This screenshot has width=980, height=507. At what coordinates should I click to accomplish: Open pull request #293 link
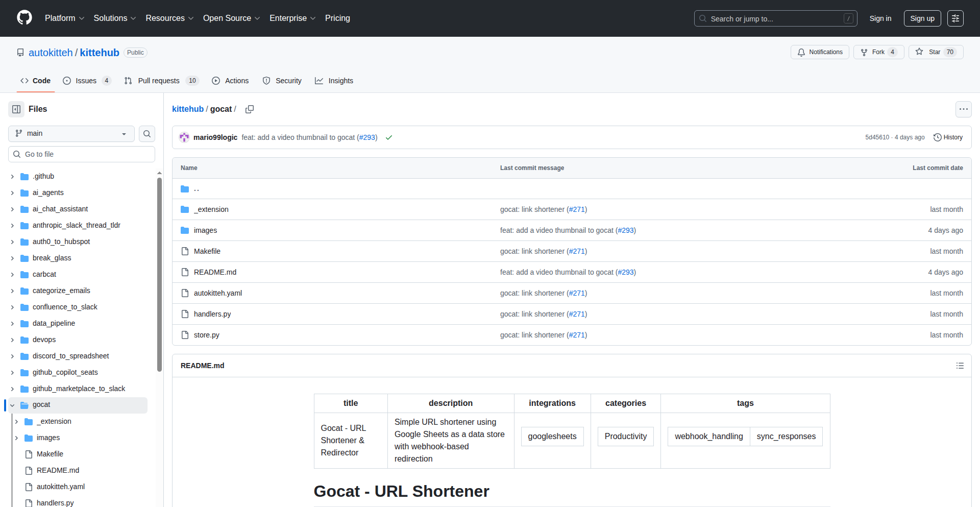367,137
